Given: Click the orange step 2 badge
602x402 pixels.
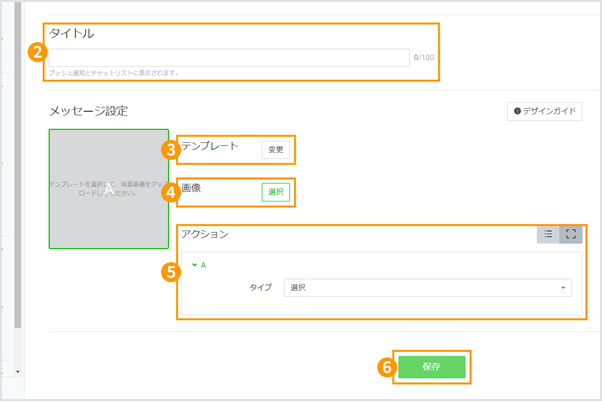Looking at the screenshot, I should click(x=37, y=51).
